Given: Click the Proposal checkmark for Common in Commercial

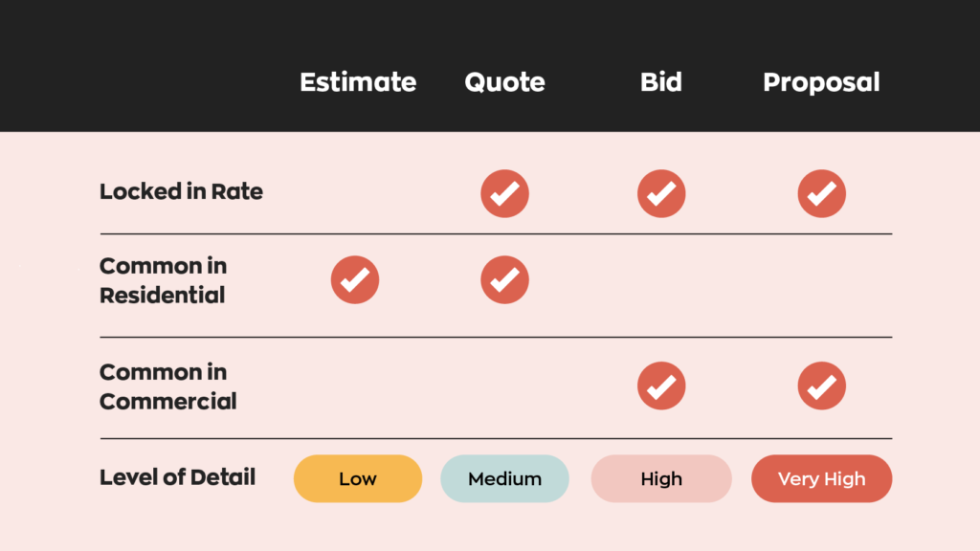Looking at the screenshot, I should pyautogui.click(x=821, y=386).
